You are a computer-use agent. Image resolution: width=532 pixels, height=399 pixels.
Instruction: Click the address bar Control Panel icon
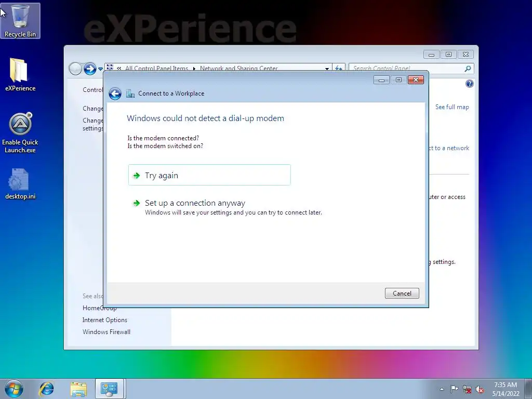point(110,68)
